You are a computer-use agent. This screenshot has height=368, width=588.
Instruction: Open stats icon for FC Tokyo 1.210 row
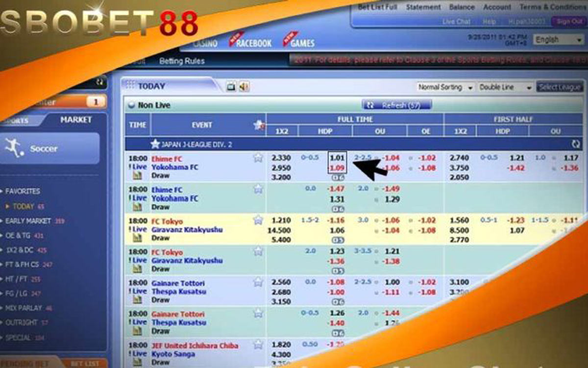point(138,238)
